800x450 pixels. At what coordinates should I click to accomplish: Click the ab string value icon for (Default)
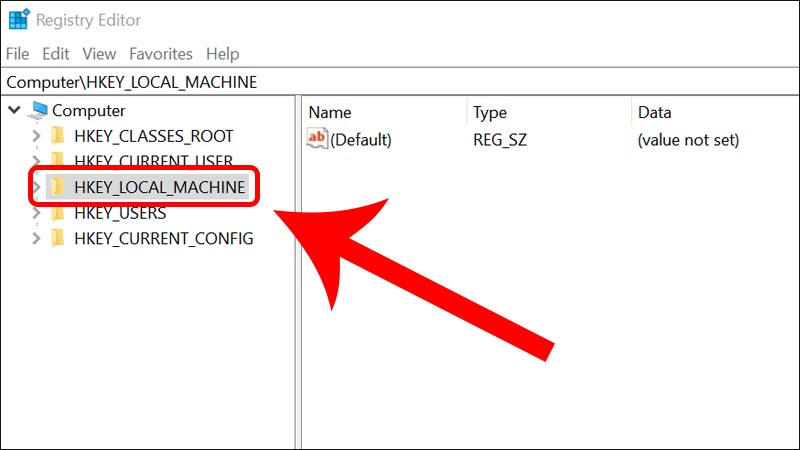(316, 138)
